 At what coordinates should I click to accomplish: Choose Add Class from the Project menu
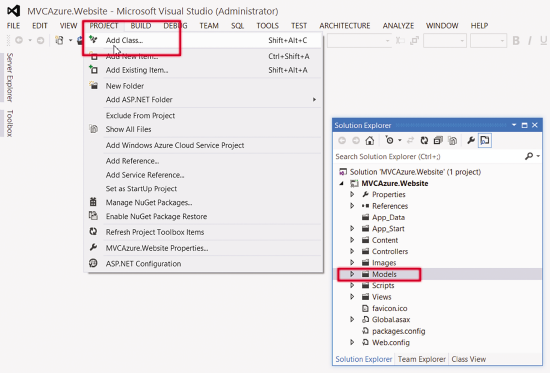point(203,40)
